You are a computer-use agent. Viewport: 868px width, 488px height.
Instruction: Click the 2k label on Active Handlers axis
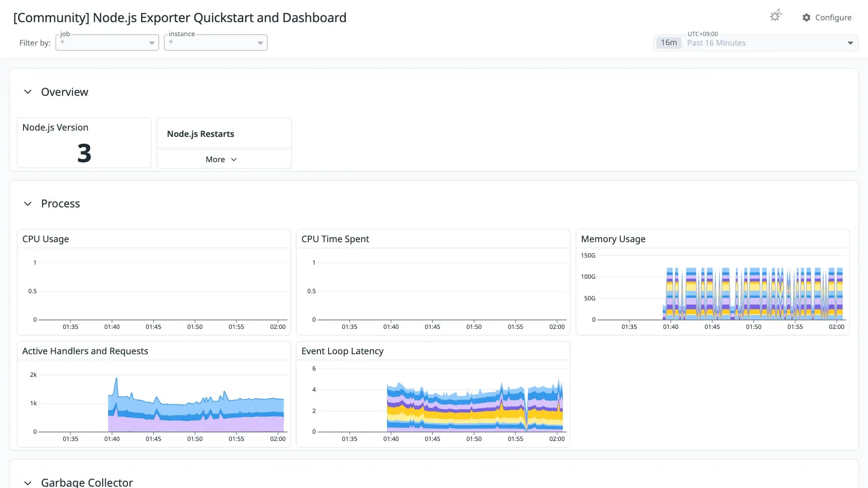pos(33,375)
